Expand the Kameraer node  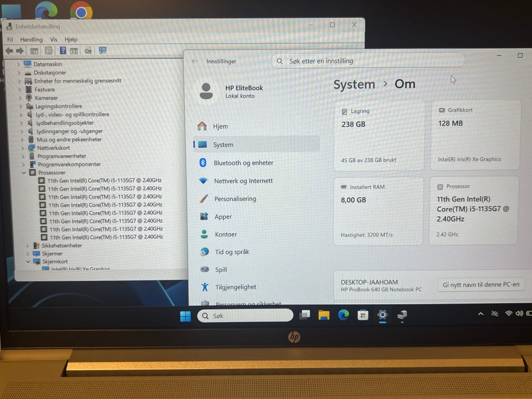20,98
